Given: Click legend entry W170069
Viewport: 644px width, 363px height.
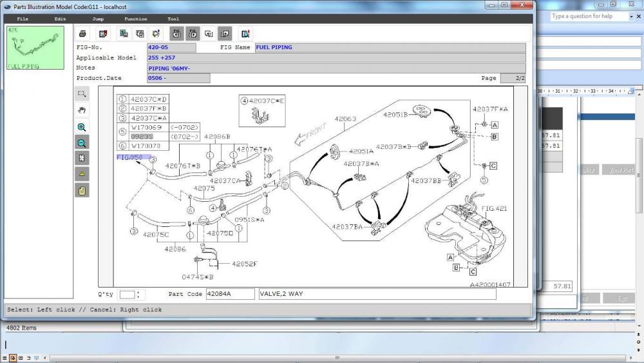Looking at the screenshot, I should coord(146,128).
